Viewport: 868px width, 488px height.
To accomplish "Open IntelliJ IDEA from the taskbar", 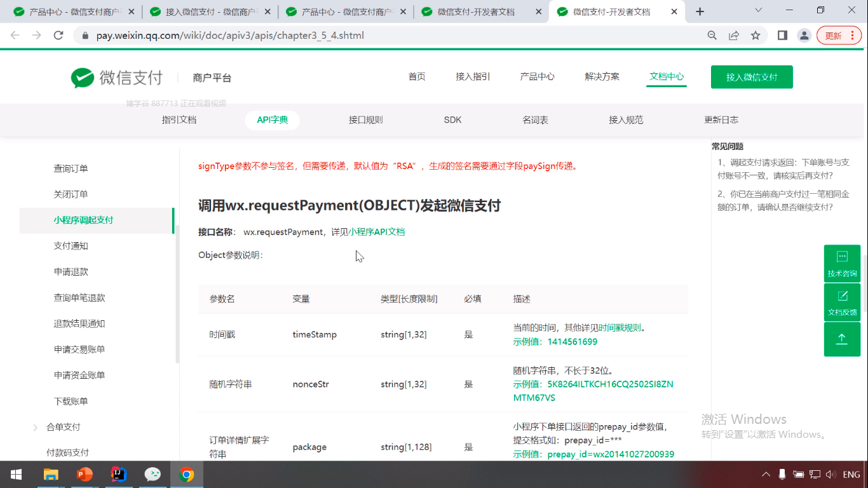I will [x=119, y=475].
